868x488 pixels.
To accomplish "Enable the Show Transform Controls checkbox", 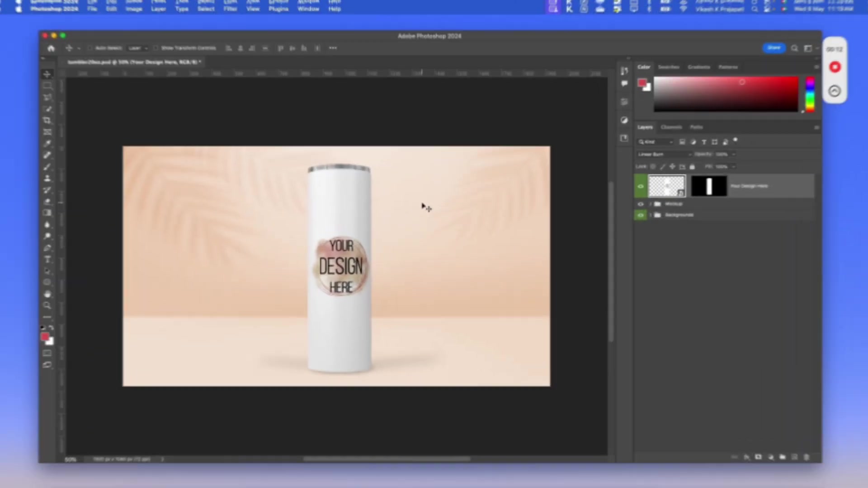I will (x=156, y=48).
